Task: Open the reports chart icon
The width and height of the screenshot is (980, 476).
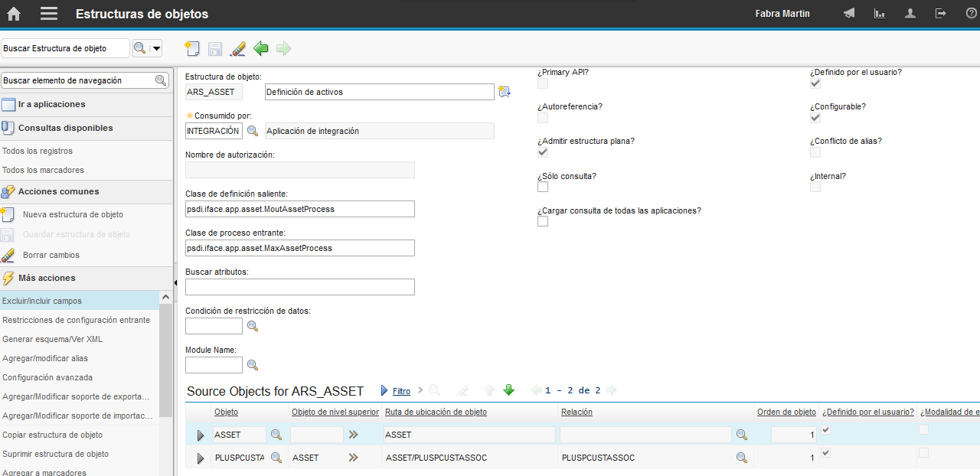Action: tap(880, 14)
